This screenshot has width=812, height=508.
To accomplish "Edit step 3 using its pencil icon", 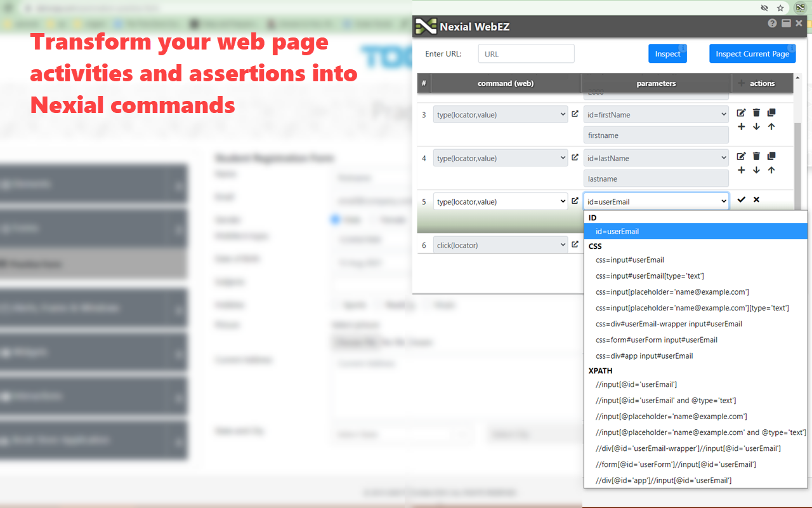I will 741,112.
